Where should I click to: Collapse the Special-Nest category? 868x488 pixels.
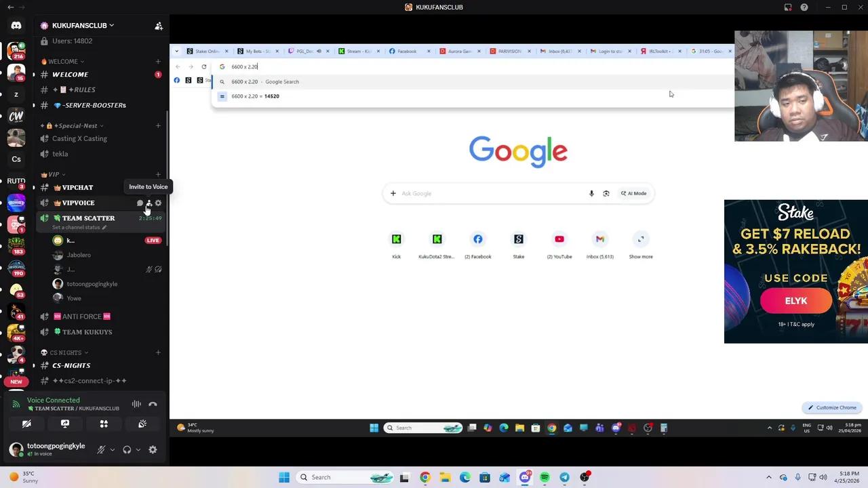pyautogui.click(x=72, y=125)
